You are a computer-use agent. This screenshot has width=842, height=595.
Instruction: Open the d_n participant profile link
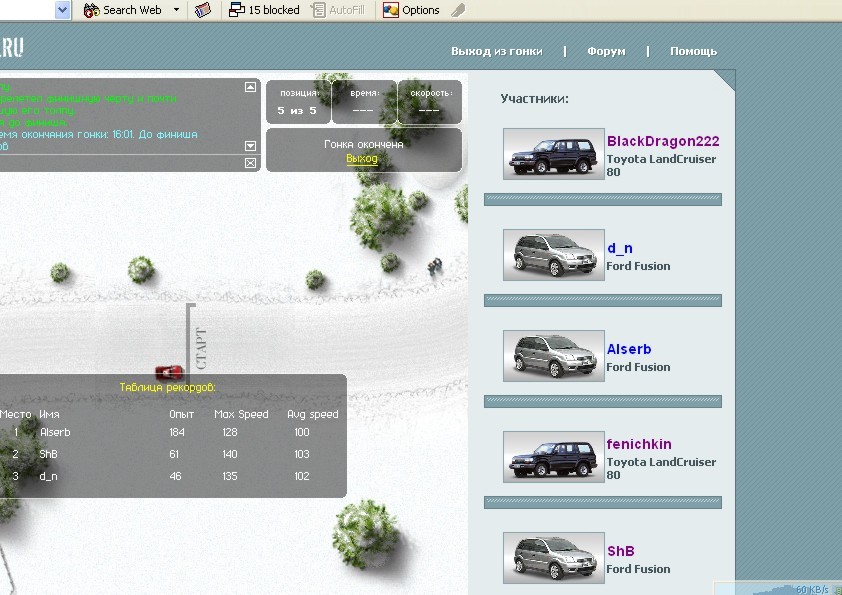[620, 249]
